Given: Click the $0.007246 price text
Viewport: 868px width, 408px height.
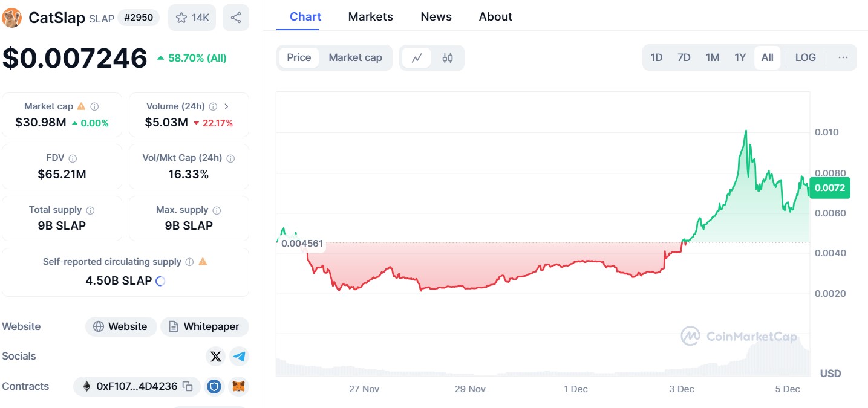Looking at the screenshot, I should tap(74, 59).
